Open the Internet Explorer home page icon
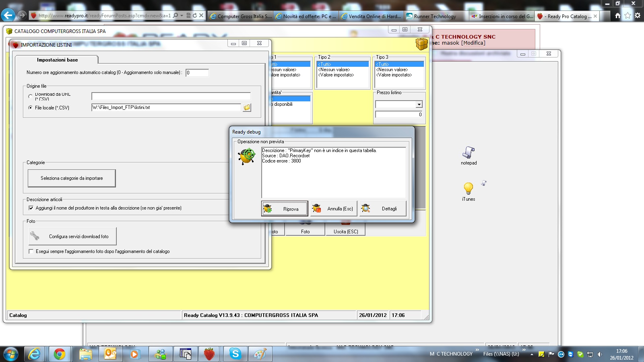Image resolution: width=644 pixels, height=362 pixels. coord(618,16)
